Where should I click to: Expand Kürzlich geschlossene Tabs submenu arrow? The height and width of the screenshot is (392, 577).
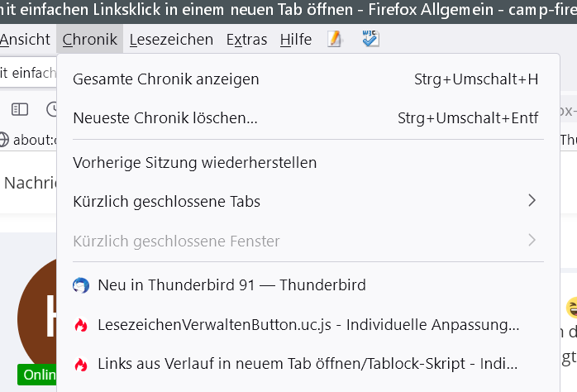click(532, 201)
